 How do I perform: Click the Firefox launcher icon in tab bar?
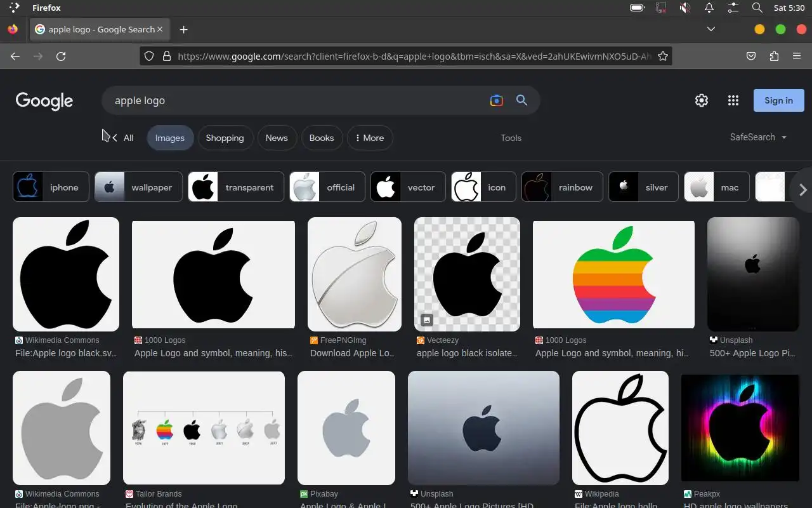click(13, 29)
